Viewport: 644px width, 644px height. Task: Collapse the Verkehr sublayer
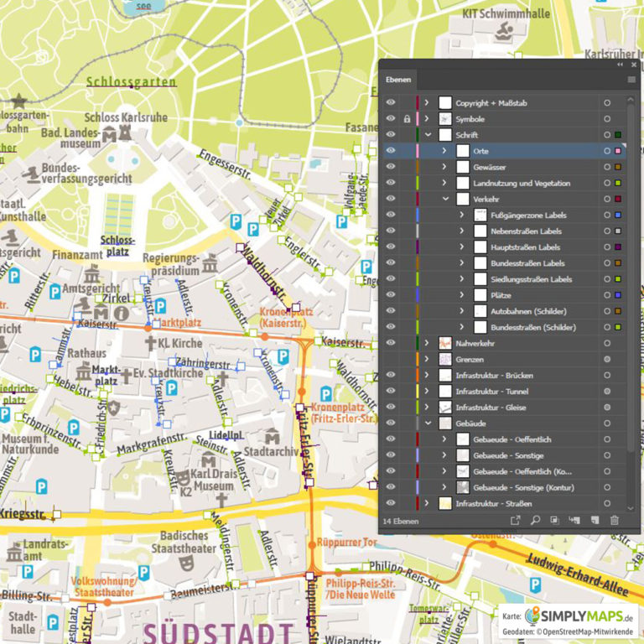tap(445, 200)
